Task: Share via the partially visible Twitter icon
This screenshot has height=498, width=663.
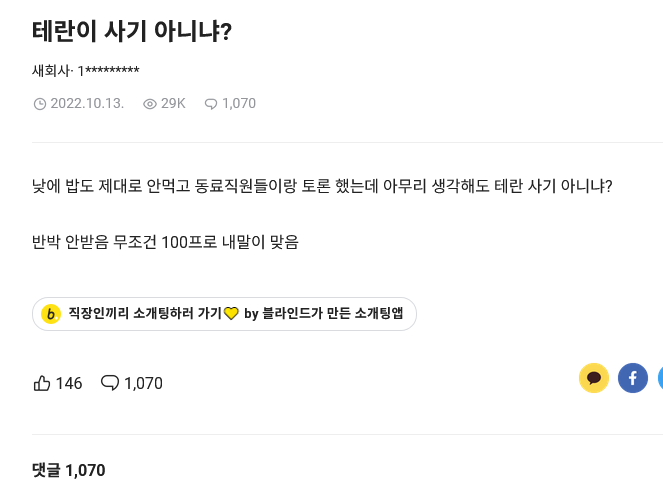Action: (660, 378)
